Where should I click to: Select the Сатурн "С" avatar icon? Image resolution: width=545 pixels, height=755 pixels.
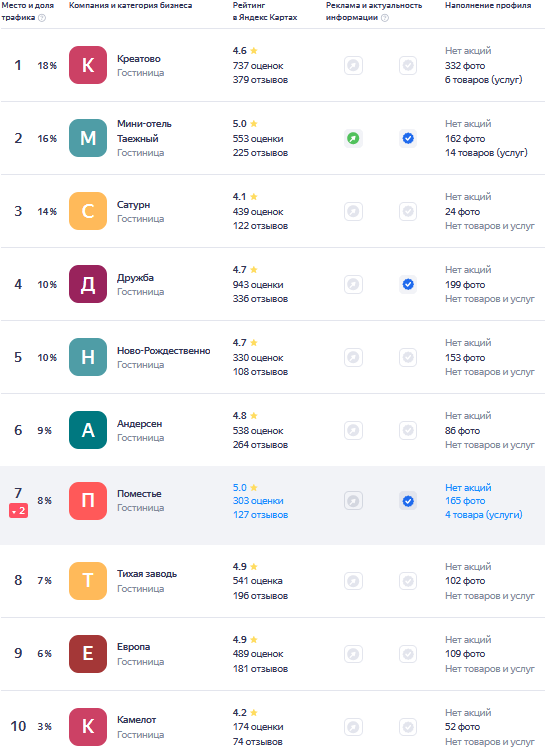(88, 211)
